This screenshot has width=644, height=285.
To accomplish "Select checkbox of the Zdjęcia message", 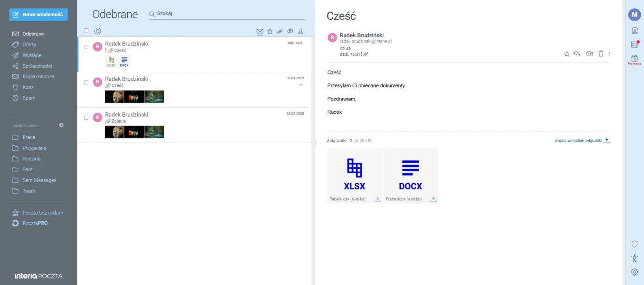I will 86,117.
